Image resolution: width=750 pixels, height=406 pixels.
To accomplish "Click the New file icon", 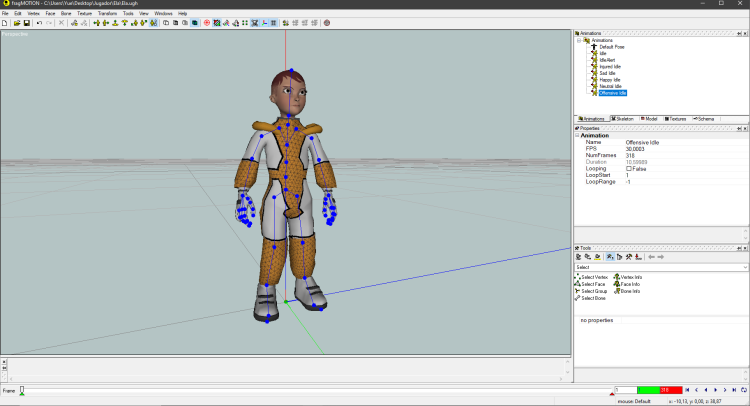I will pyautogui.click(x=5, y=22).
